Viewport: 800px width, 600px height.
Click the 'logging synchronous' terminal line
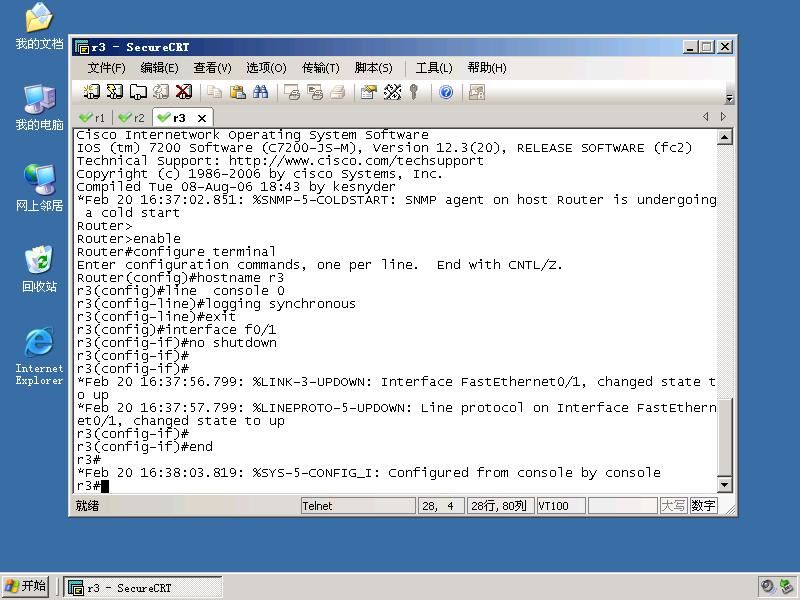tap(216, 304)
